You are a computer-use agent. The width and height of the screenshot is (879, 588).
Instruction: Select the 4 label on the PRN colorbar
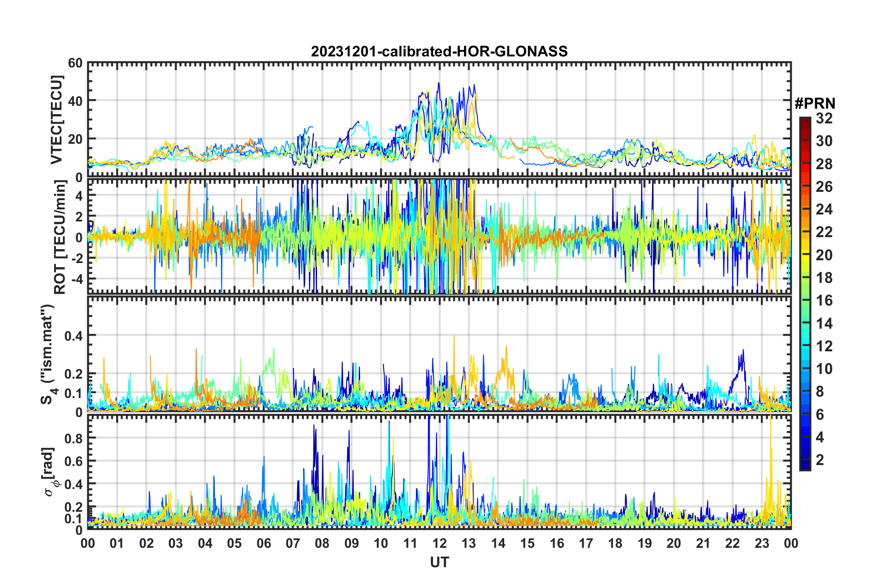pyautogui.click(x=820, y=437)
